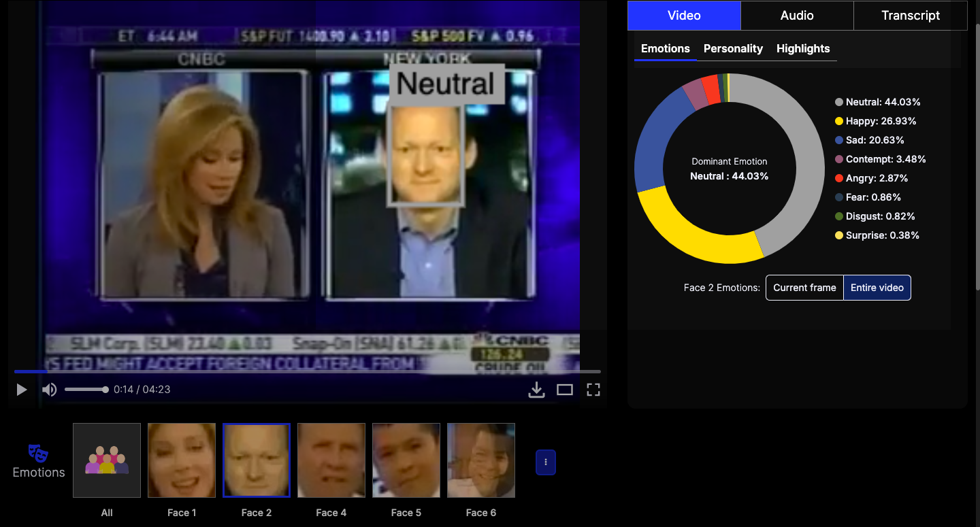980x527 pixels.
Task: Select the Face 4 thumbnail
Action: (x=331, y=460)
